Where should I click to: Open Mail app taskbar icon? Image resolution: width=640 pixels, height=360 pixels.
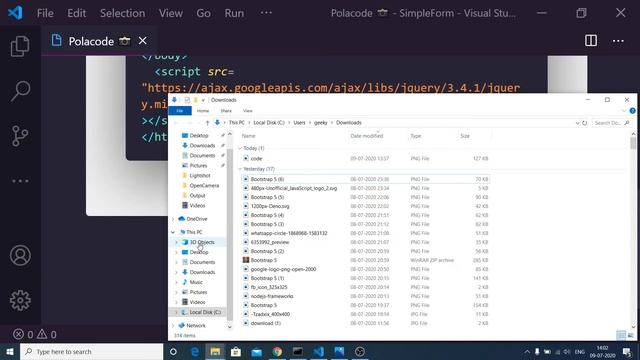point(256,351)
